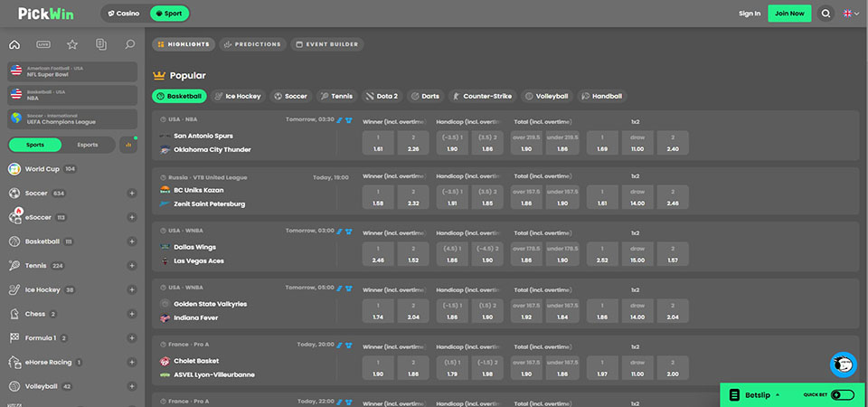Select the Handball popular filter
The height and width of the screenshot is (407, 868).
(602, 97)
